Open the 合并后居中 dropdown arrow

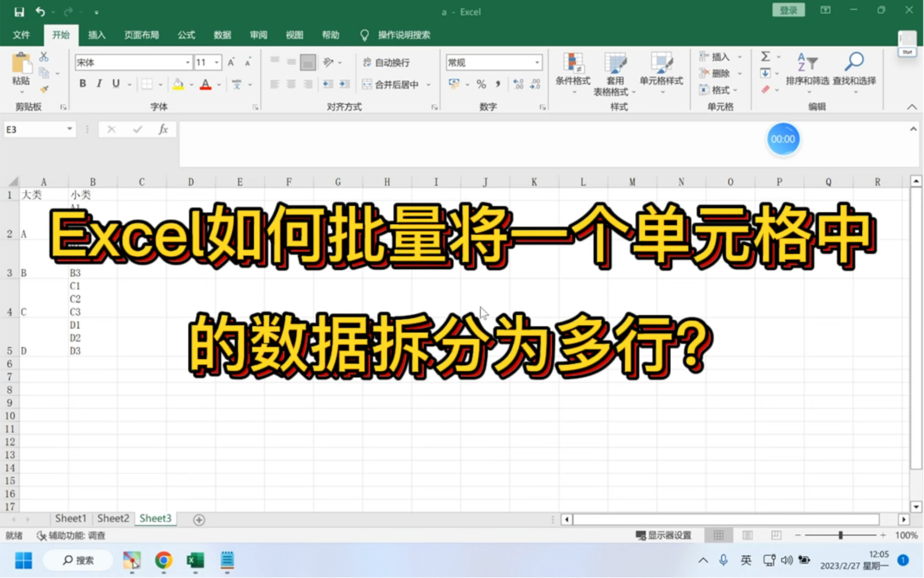[x=429, y=85]
